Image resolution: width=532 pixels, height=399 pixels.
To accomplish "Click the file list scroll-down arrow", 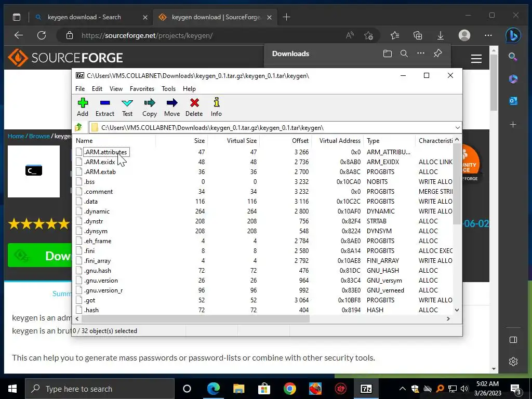I will pos(457,310).
